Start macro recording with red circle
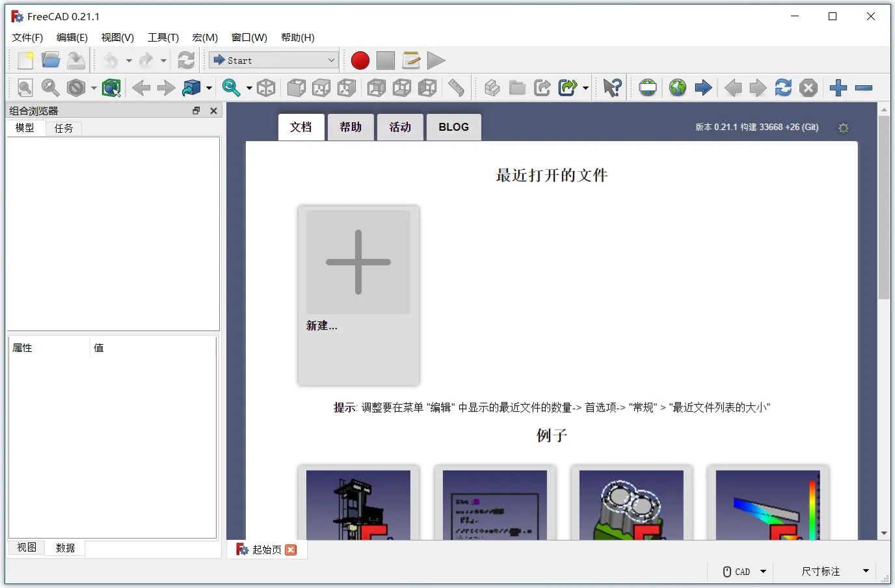Screen dimensions: 895x588 coord(360,60)
